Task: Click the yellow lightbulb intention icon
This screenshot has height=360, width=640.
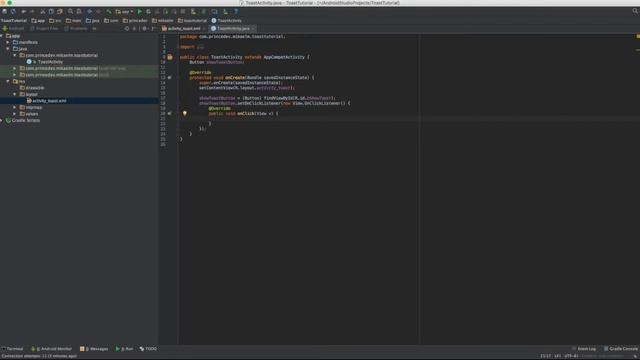Action: click(x=184, y=113)
